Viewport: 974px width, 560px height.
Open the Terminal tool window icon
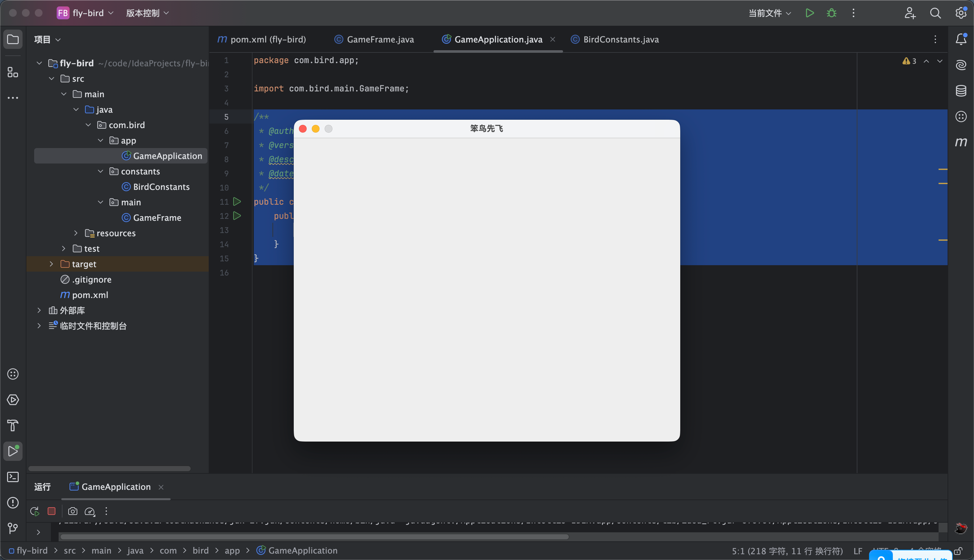click(13, 477)
